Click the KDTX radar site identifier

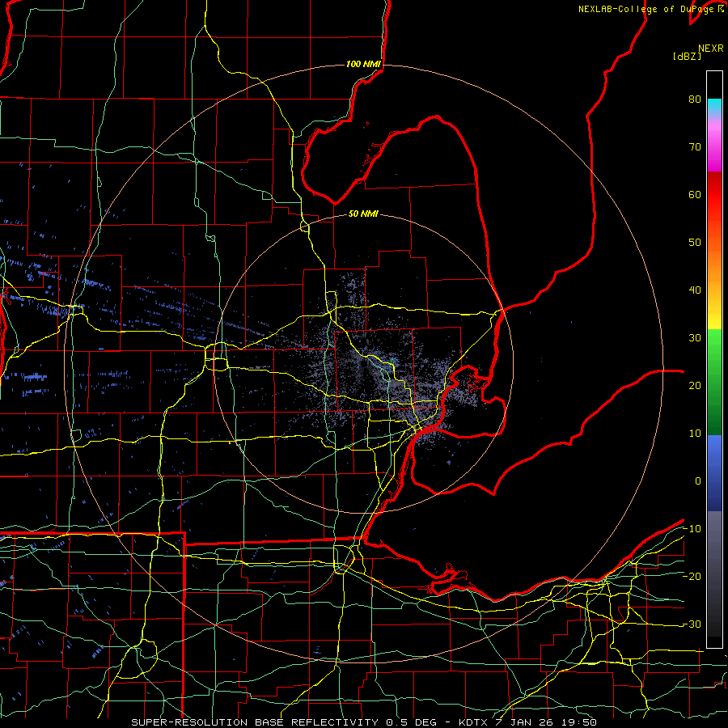[474, 722]
